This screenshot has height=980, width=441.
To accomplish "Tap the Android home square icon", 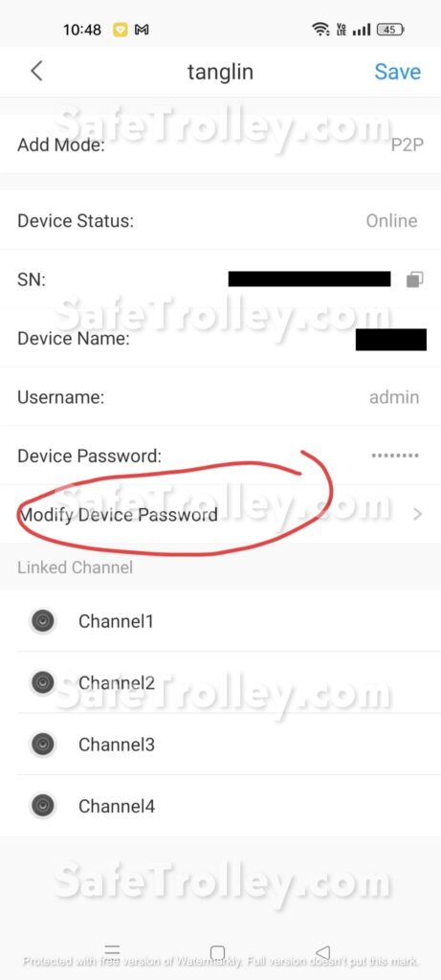I will click(217, 952).
